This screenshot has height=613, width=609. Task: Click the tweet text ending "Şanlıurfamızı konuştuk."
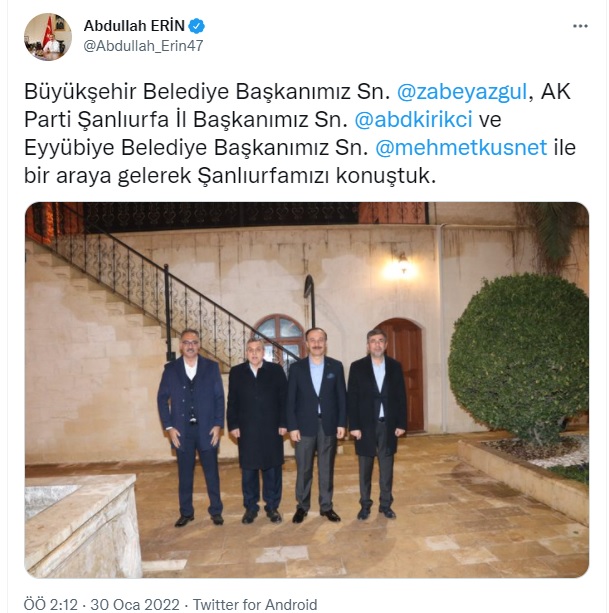pyautogui.click(x=300, y=134)
